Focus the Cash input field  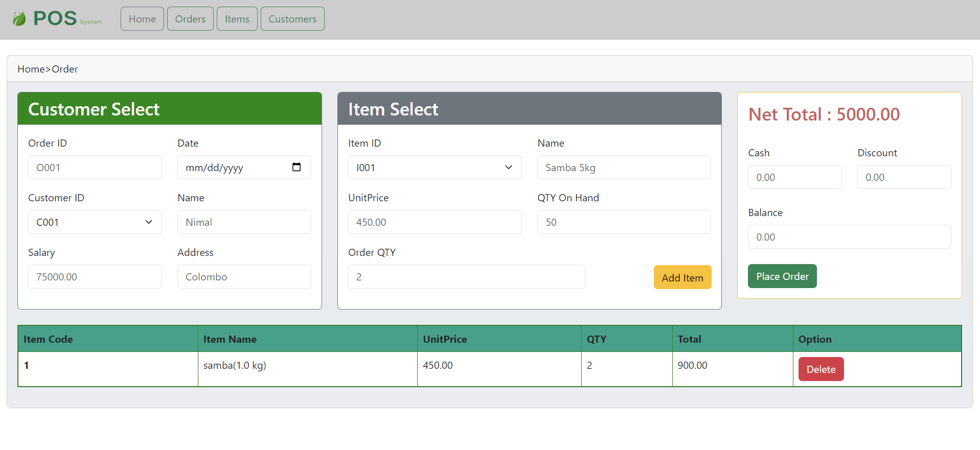click(795, 177)
